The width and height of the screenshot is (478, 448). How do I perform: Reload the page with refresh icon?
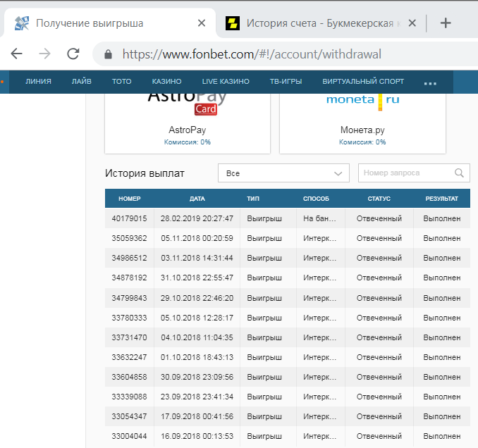tap(73, 54)
